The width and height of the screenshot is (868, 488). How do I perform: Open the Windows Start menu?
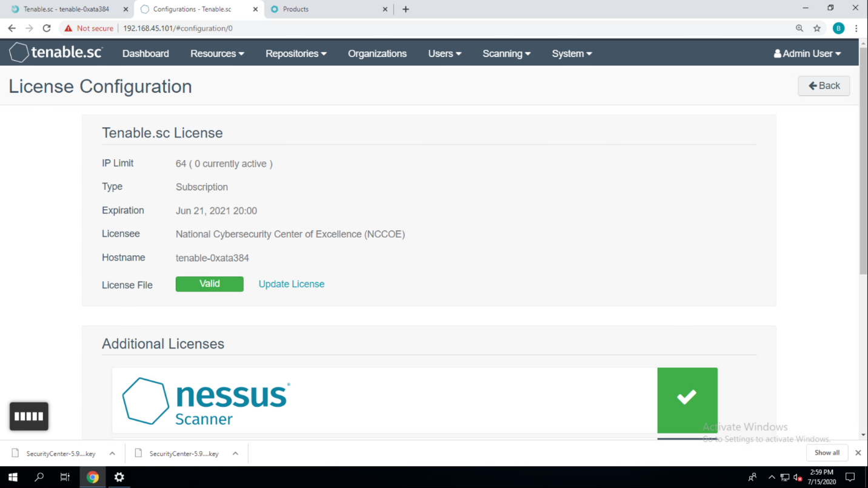pyautogui.click(x=13, y=477)
